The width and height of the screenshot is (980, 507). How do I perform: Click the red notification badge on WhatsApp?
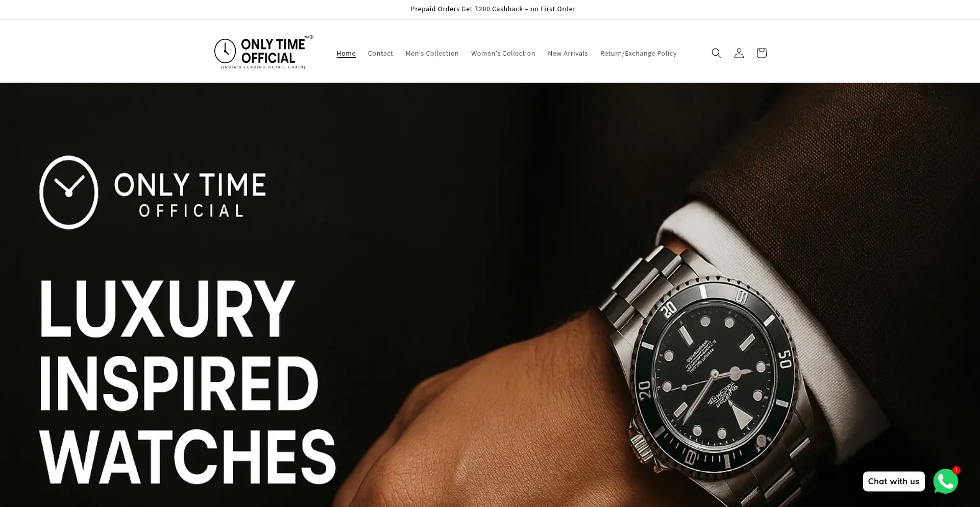tap(956, 470)
